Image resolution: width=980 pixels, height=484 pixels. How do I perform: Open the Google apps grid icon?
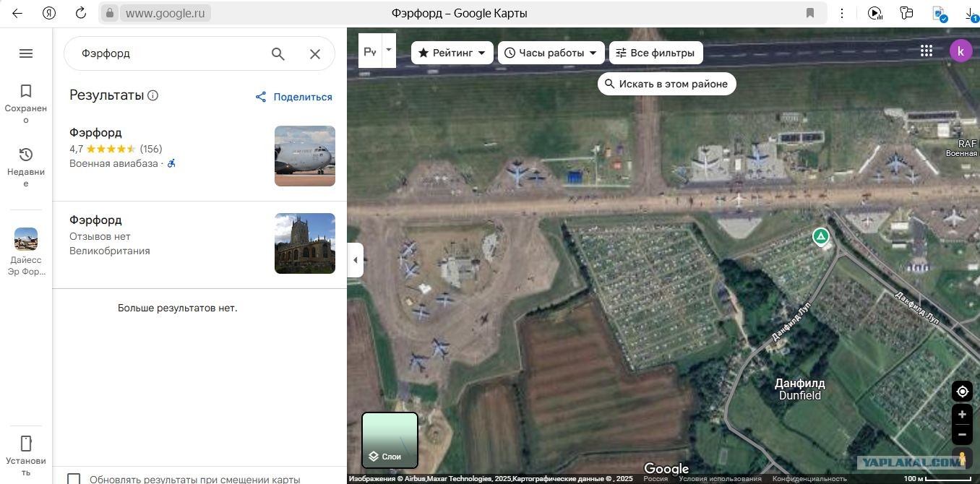pos(927,51)
